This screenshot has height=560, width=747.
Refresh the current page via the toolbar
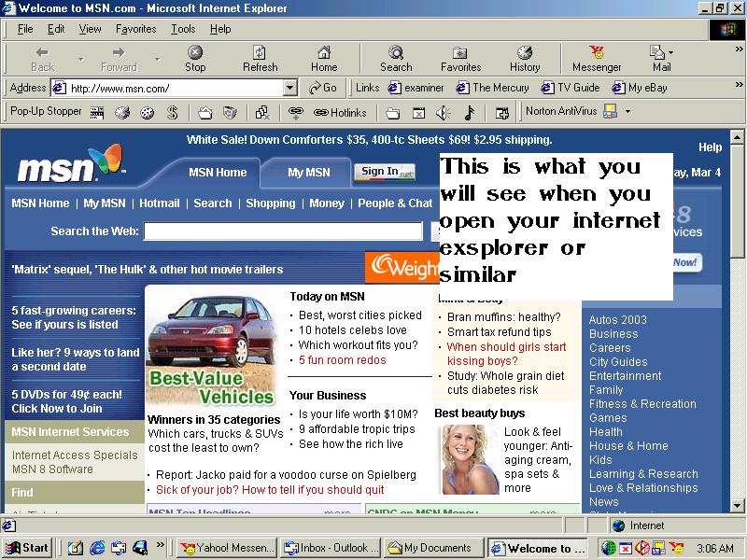260,59
